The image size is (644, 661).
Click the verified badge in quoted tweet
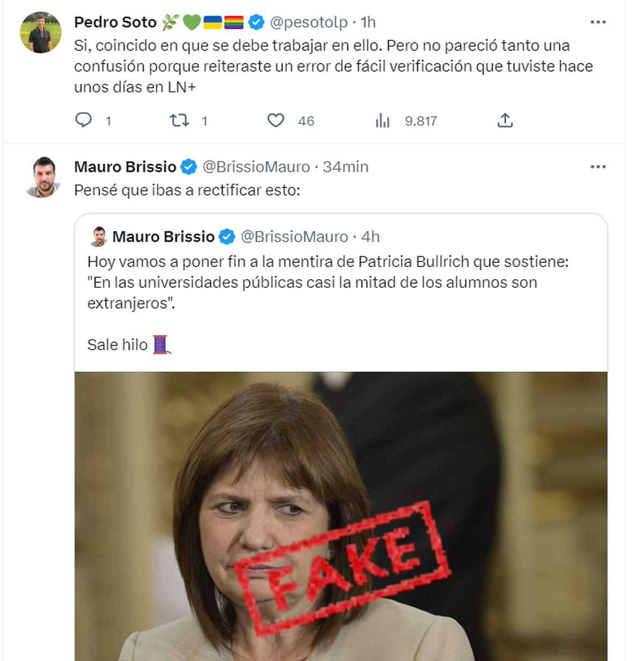pyautogui.click(x=227, y=237)
